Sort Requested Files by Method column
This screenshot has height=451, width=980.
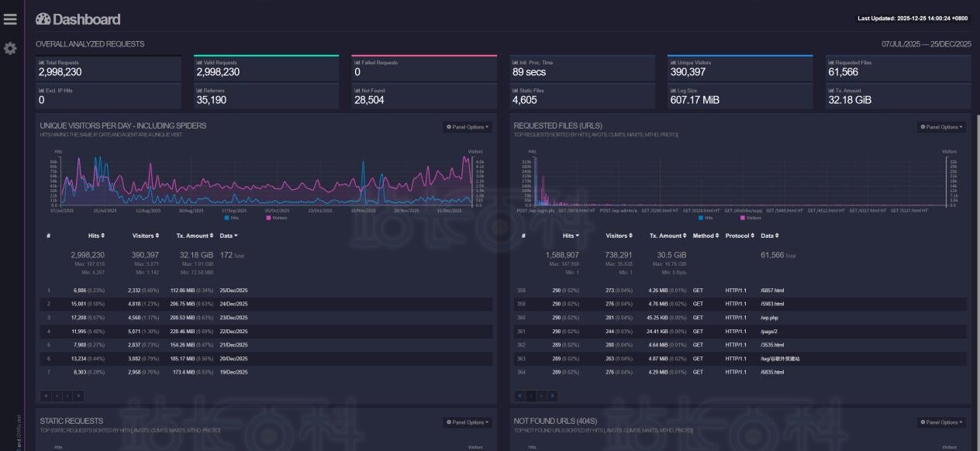pyautogui.click(x=706, y=236)
